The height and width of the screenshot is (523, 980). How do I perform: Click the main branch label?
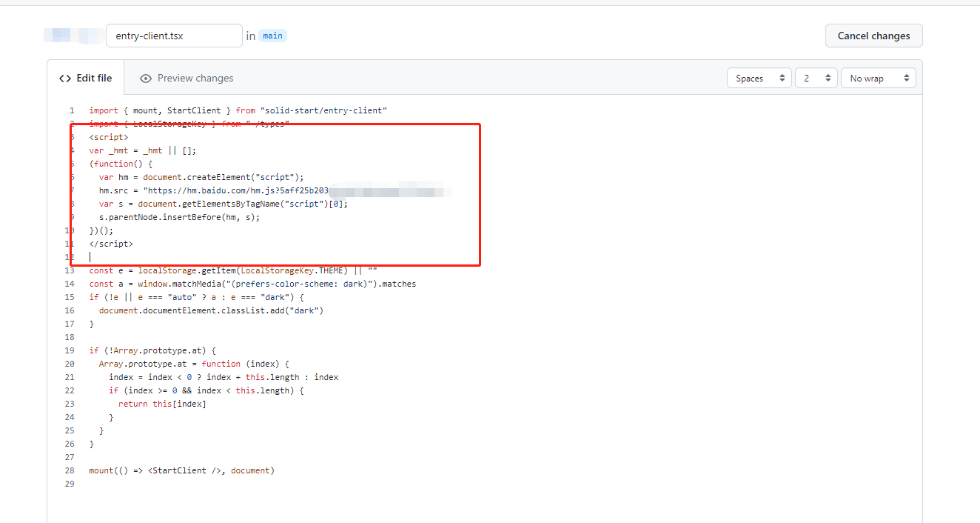pos(272,36)
